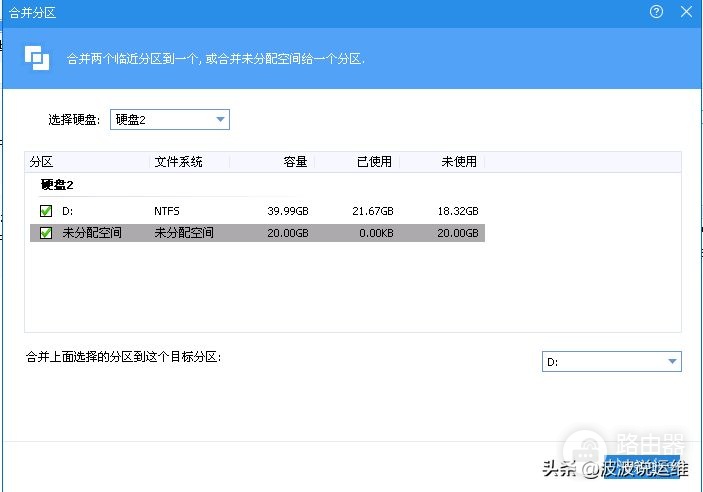Click the 已使用 column header
Image resolution: width=703 pixels, height=492 pixels.
tap(374, 161)
